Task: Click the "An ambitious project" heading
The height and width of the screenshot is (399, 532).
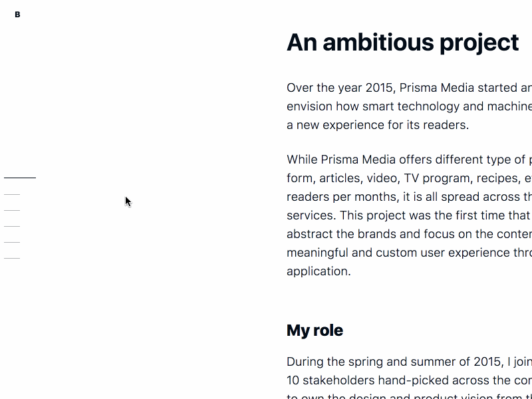Action: (x=402, y=43)
